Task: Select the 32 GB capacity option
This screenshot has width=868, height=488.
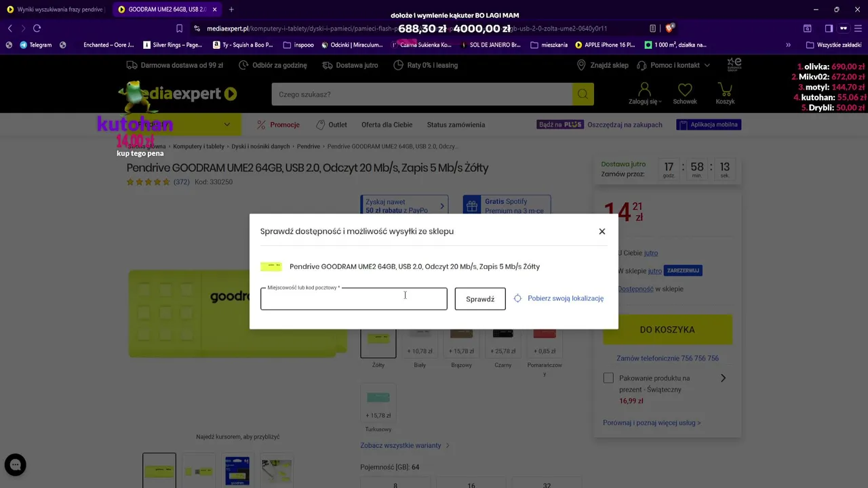Action: coord(547,483)
